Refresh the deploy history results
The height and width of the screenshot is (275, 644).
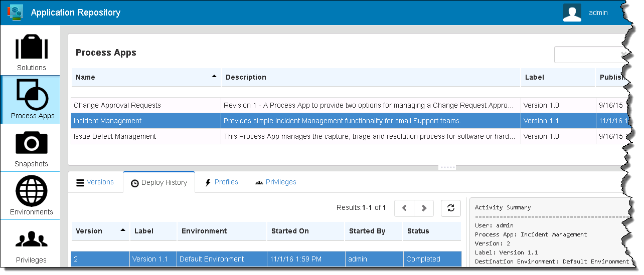click(450, 208)
